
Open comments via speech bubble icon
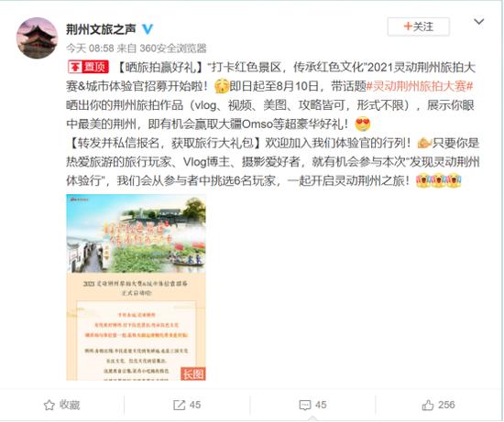[305, 405]
